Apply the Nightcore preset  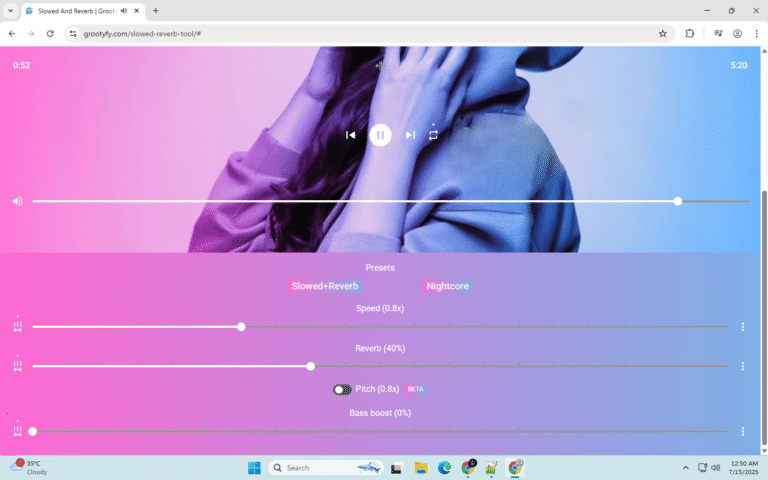pyautogui.click(x=447, y=286)
